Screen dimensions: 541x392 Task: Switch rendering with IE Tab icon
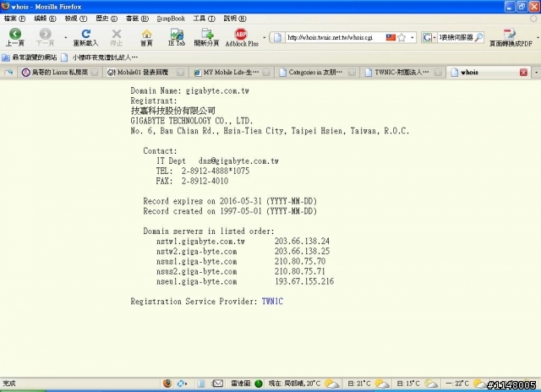[x=177, y=37]
